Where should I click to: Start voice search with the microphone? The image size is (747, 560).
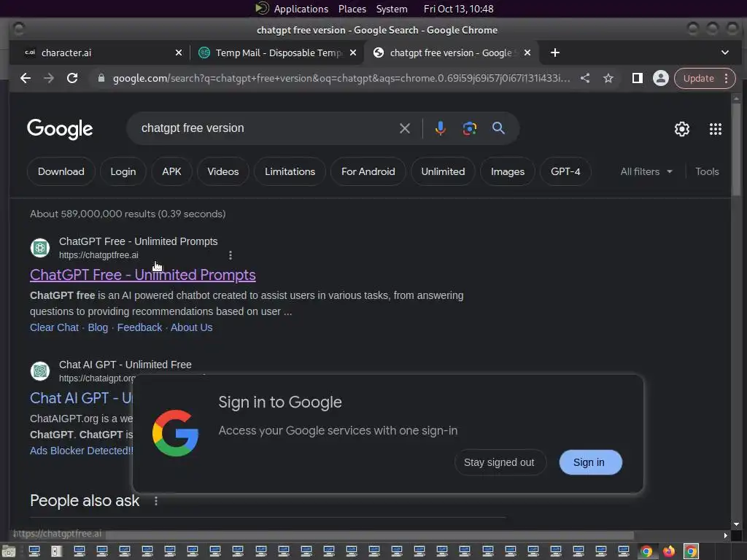tap(440, 128)
